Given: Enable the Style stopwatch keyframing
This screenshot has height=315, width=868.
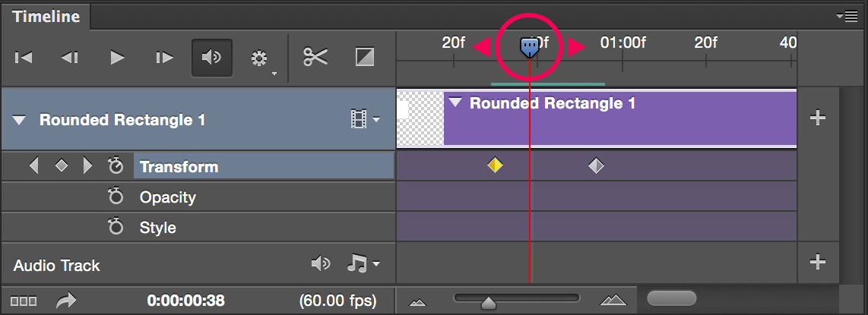Looking at the screenshot, I should point(116,228).
